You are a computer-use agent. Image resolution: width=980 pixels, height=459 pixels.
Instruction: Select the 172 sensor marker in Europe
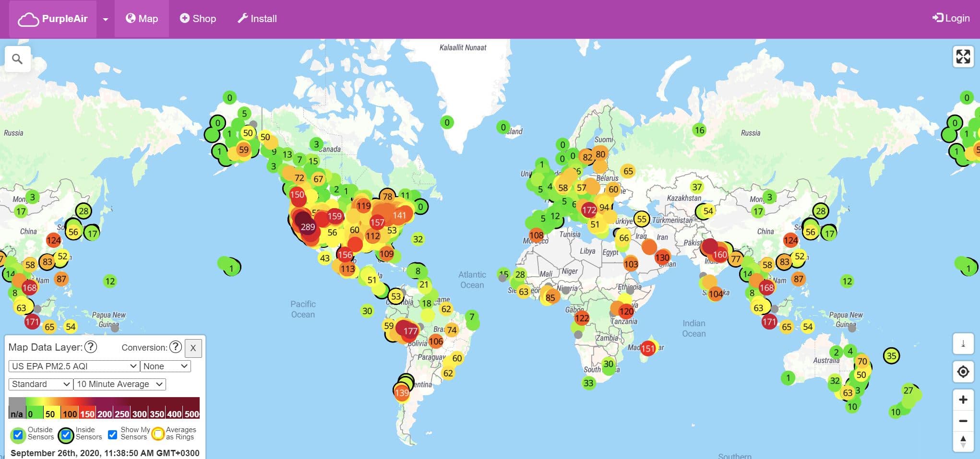click(x=589, y=210)
